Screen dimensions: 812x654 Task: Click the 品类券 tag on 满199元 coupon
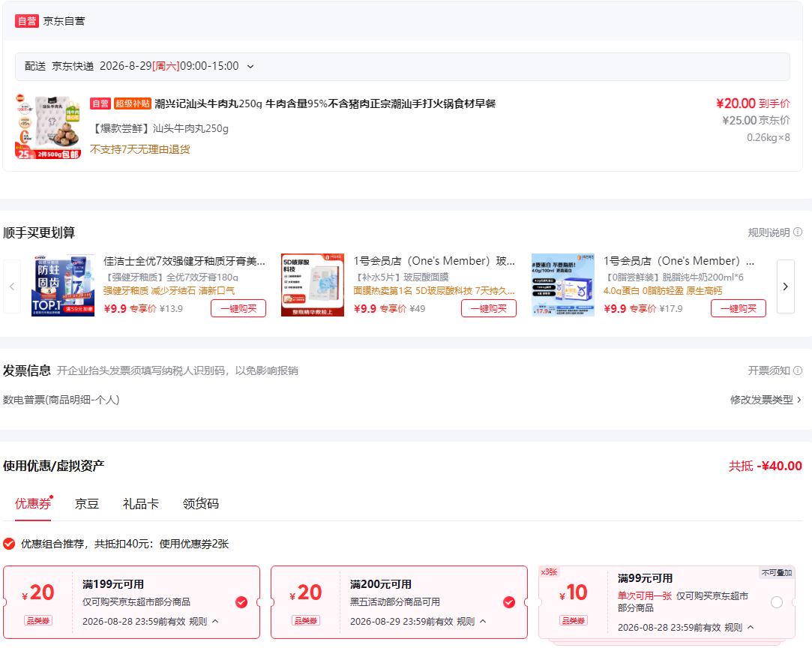coord(38,620)
